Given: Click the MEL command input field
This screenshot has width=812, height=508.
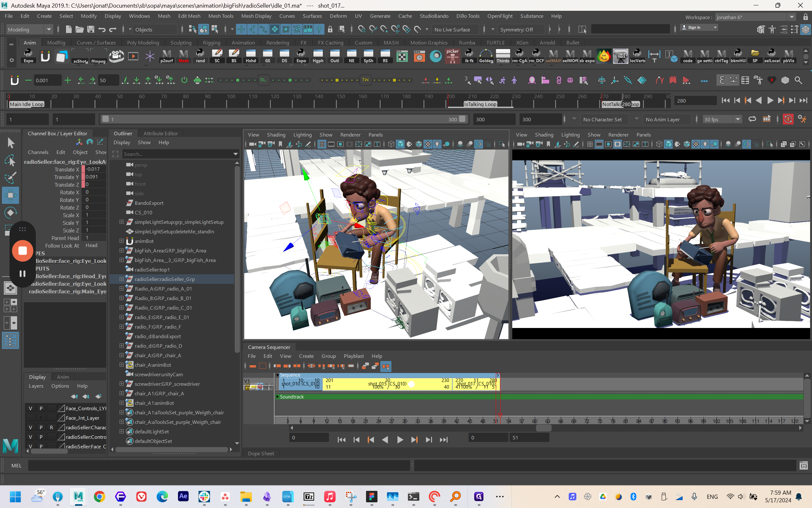Looking at the screenshot, I should point(219,465).
